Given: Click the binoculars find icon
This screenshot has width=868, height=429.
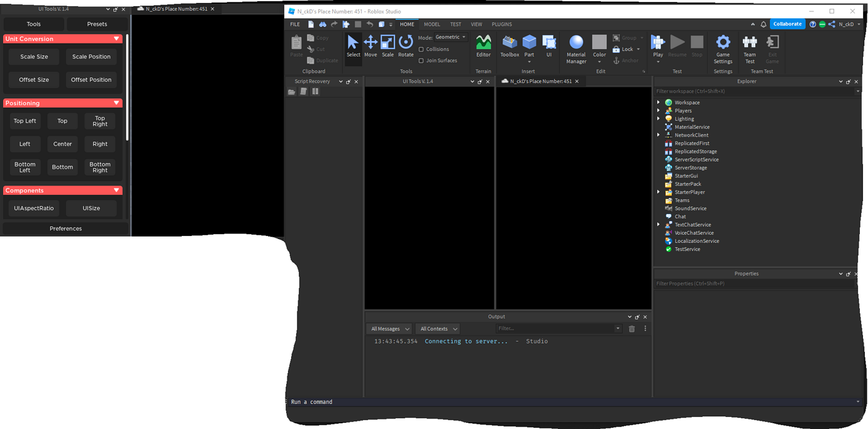Looking at the screenshot, I should [x=323, y=24].
